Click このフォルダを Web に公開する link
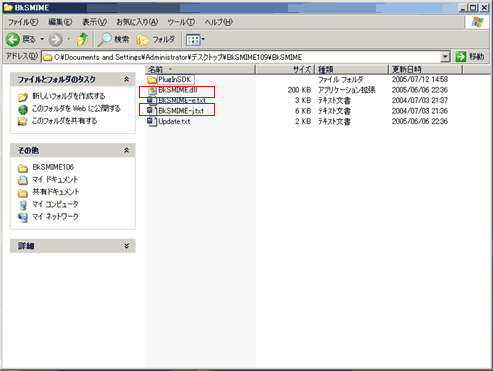The image size is (493, 371). (x=76, y=108)
